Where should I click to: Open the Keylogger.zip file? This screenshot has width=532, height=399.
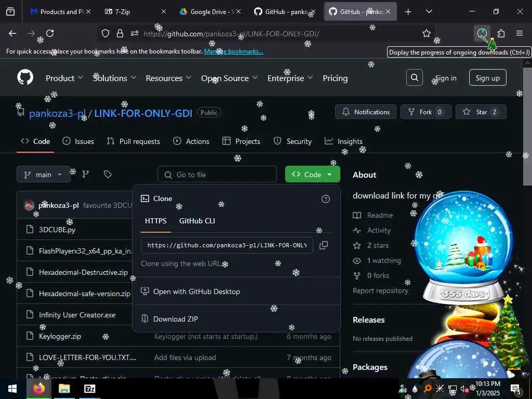click(60, 336)
